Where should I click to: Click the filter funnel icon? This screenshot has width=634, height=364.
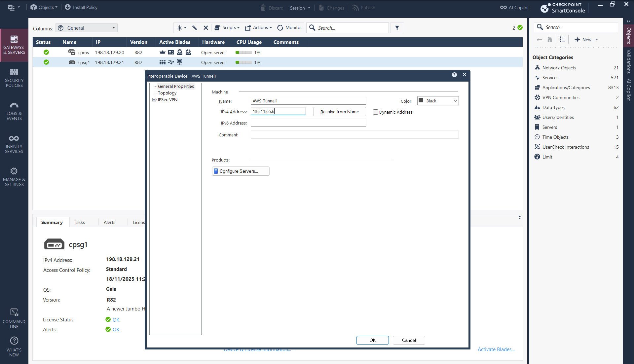point(397,28)
